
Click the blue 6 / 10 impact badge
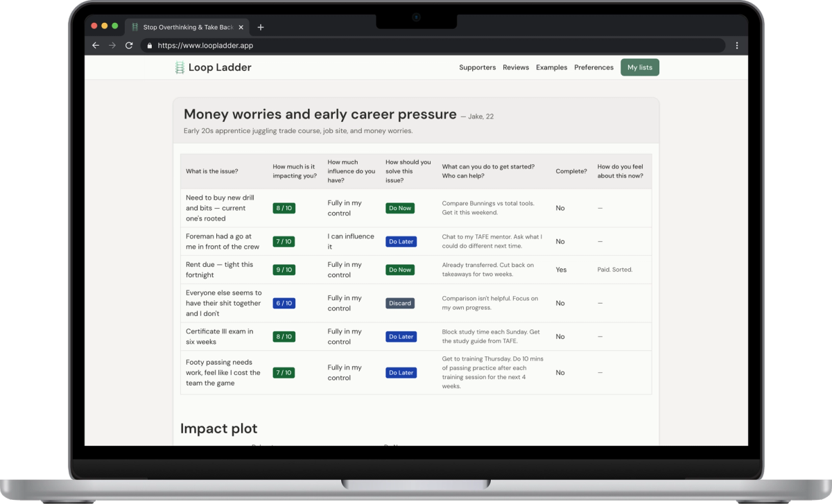284,303
